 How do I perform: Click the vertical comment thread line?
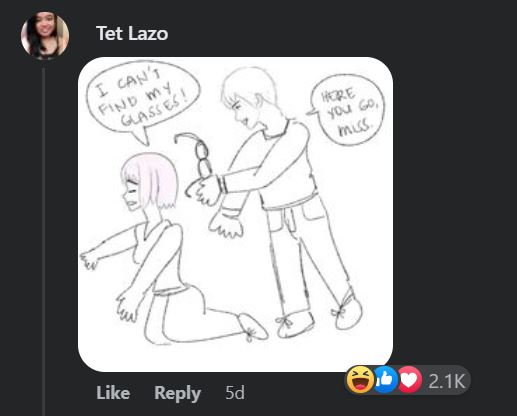[43, 240]
